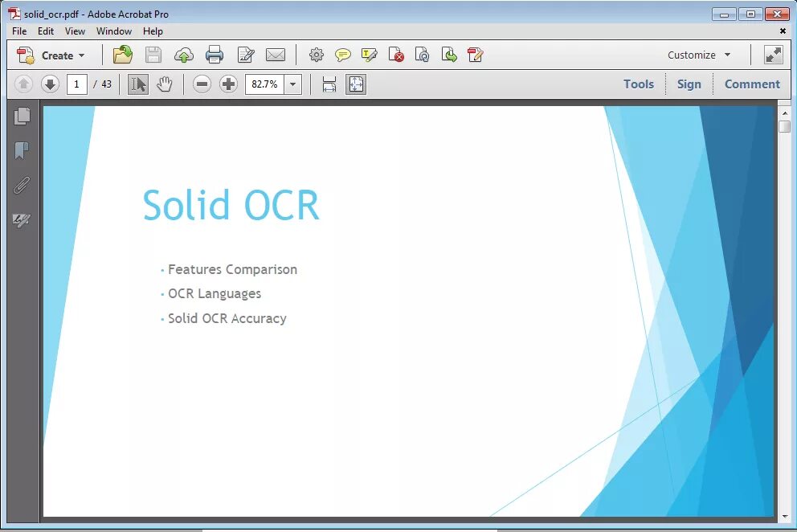Close document with menu bar X

783,31
